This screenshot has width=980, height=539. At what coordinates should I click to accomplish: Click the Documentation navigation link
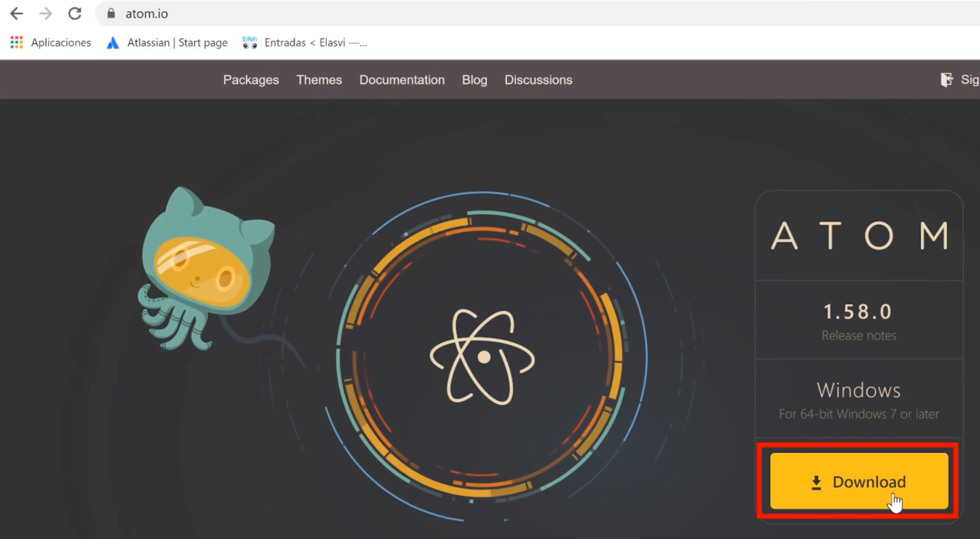click(x=402, y=80)
